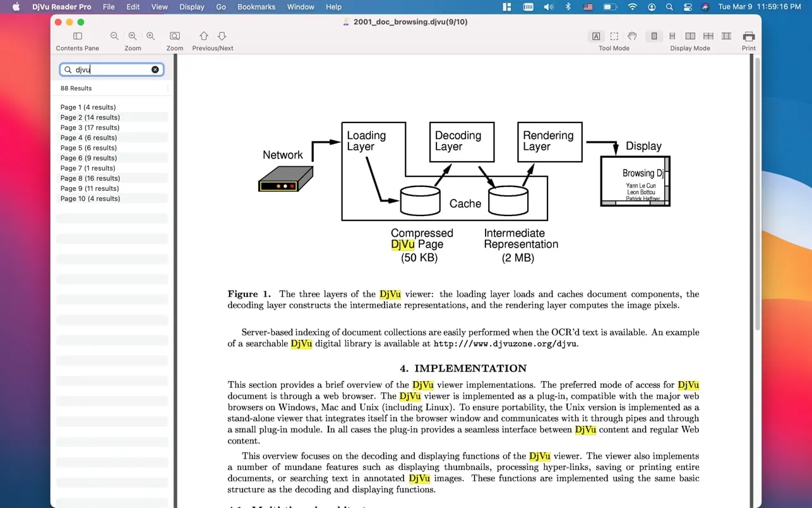This screenshot has height=508, width=812.
Task: Open the Bookmarks menu
Action: click(x=256, y=7)
